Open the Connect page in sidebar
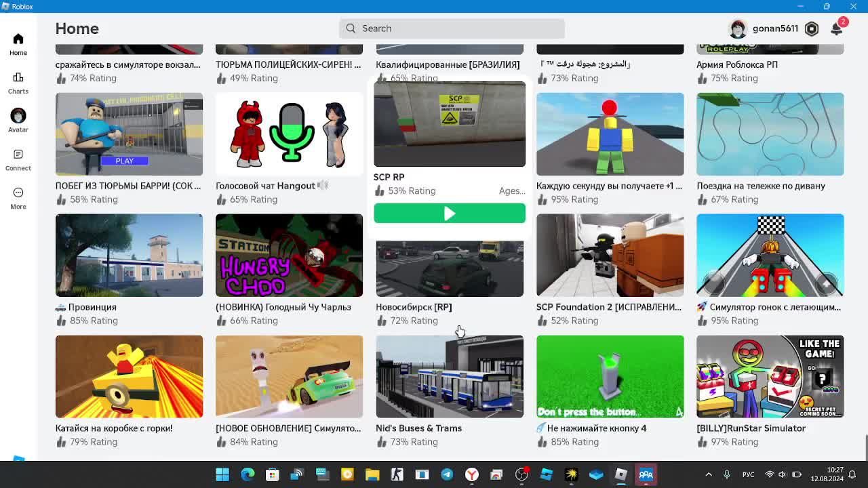 (x=18, y=159)
